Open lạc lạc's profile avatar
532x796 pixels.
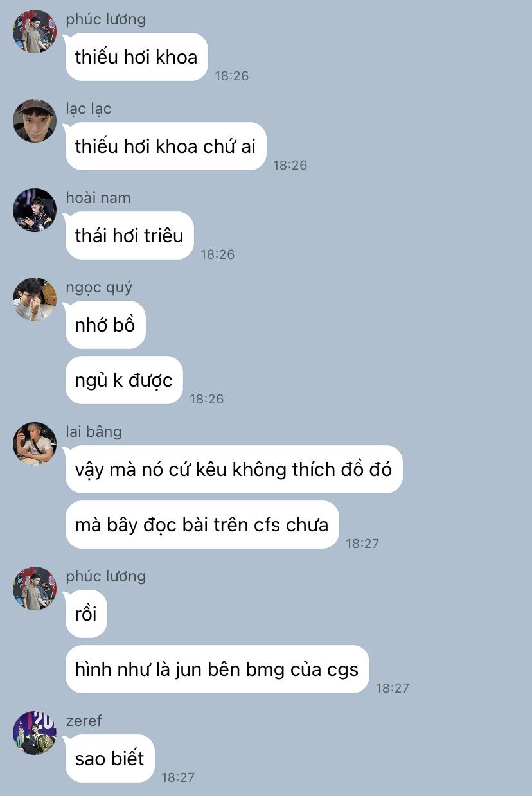(x=35, y=121)
